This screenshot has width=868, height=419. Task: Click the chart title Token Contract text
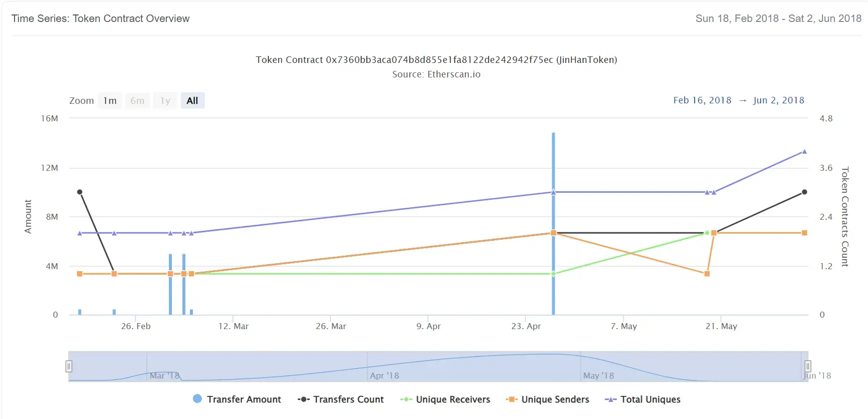(x=436, y=60)
